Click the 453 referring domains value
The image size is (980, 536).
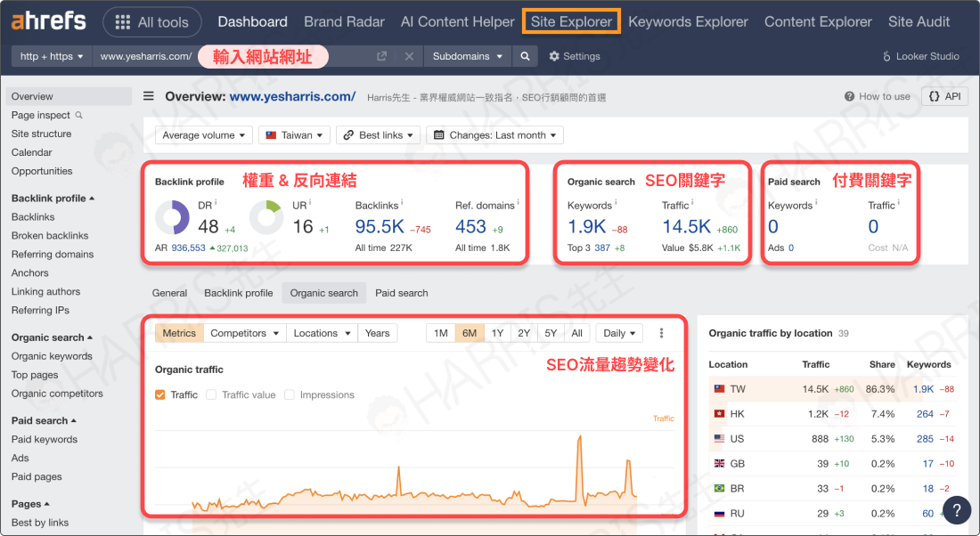click(x=470, y=226)
